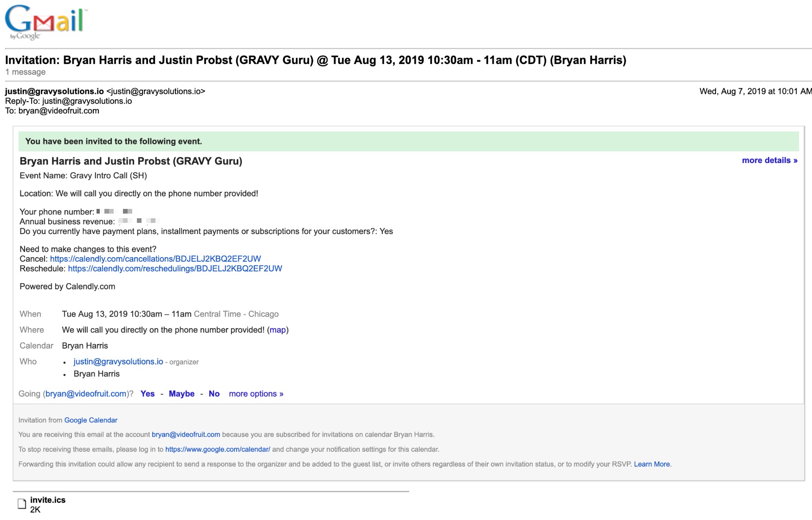Click the event title Bryan Harris and Justin Probst
The image size is (812, 520).
131,161
